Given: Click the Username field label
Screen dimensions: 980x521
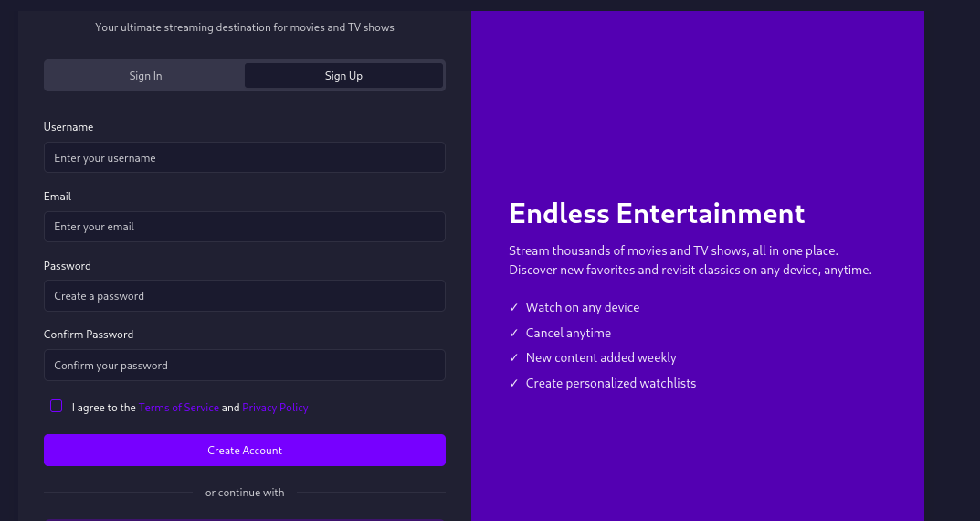Looking at the screenshot, I should pyautogui.click(x=68, y=127).
